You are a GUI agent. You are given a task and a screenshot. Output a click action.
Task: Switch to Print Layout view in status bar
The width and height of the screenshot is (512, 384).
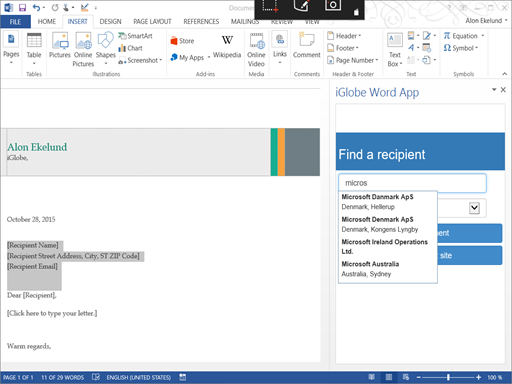click(x=389, y=377)
